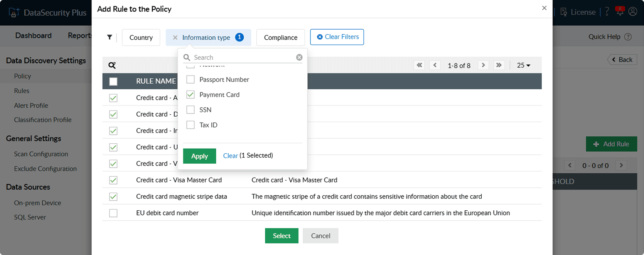Click the Clear link next to Apply

point(230,156)
